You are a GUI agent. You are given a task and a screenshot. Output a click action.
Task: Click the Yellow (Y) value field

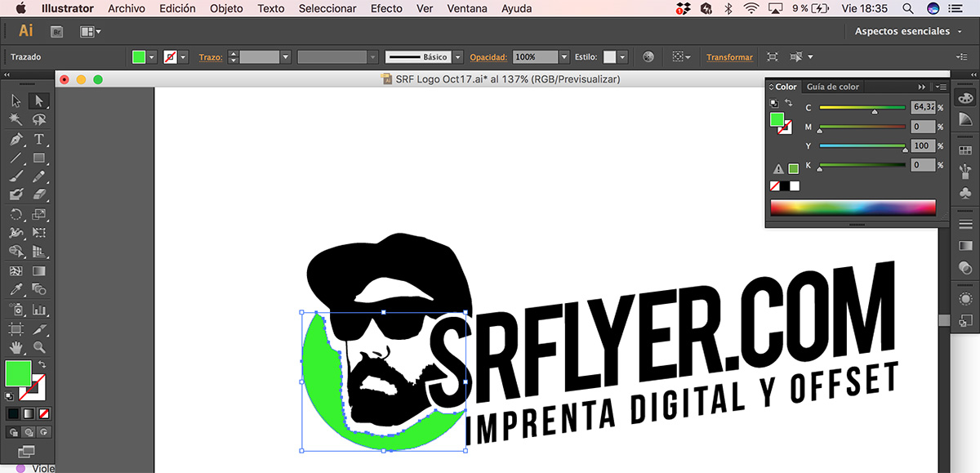[x=923, y=146]
